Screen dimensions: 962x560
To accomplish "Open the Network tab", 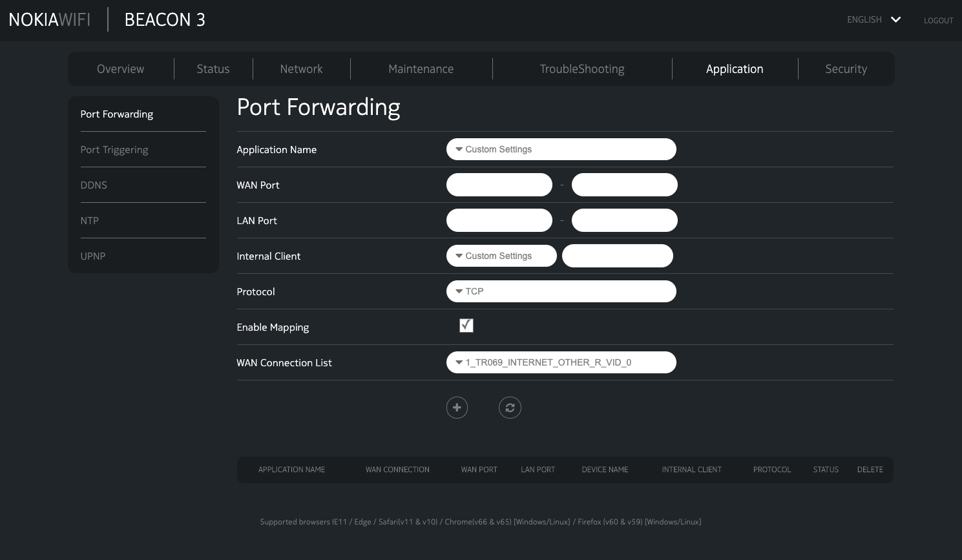I will click(x=301, y=69).
